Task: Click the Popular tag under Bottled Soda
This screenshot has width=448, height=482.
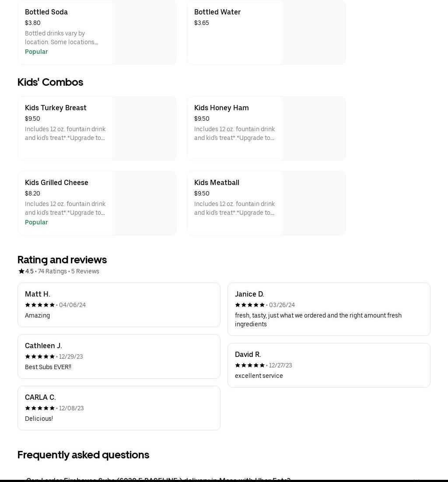Action: pyautogui.click(x=36, y=52)
